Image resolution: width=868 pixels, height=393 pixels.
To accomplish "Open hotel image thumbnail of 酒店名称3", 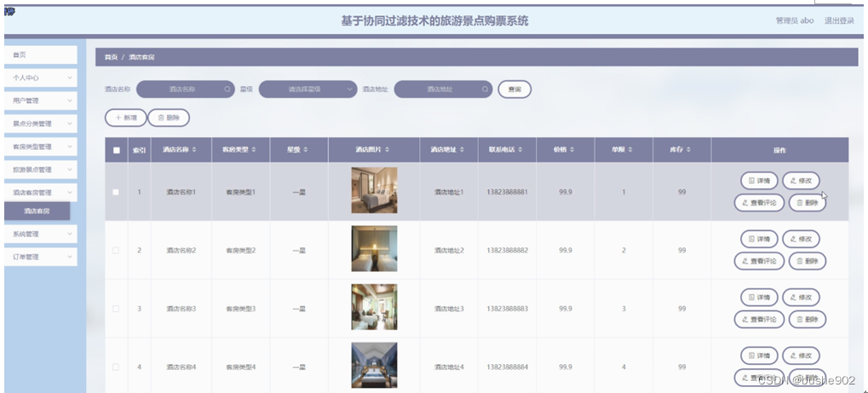I will [x=374, y=307].
